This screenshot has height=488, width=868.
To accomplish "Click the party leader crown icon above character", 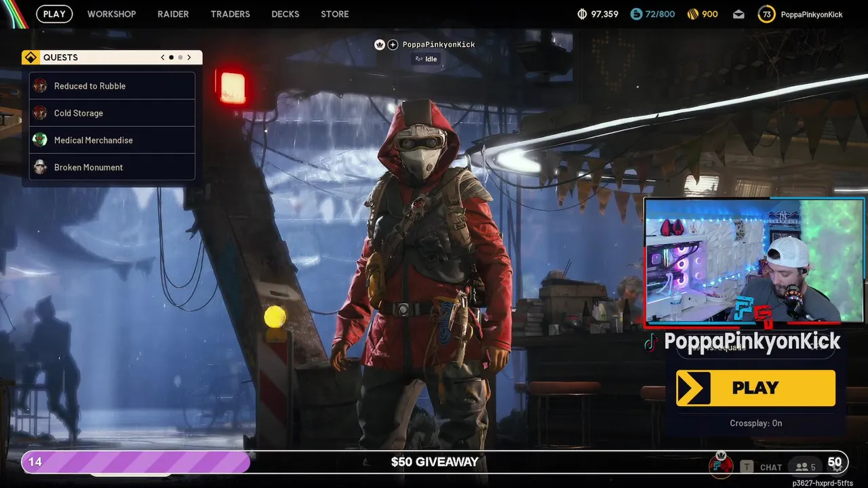I will click(x=380, y=45).
